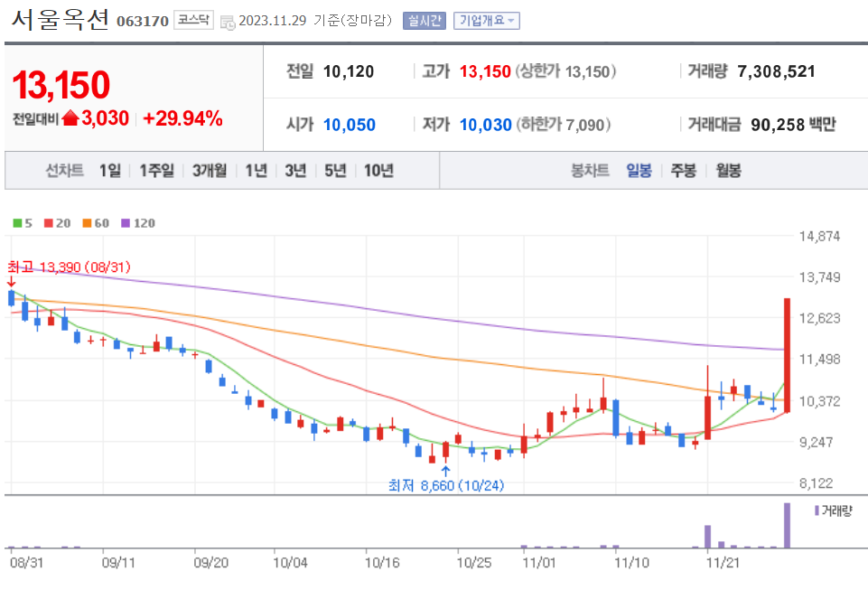Select the 1주일 line chart tab
The width and height of the screenshot is (868, 590).
pos(156,170)
